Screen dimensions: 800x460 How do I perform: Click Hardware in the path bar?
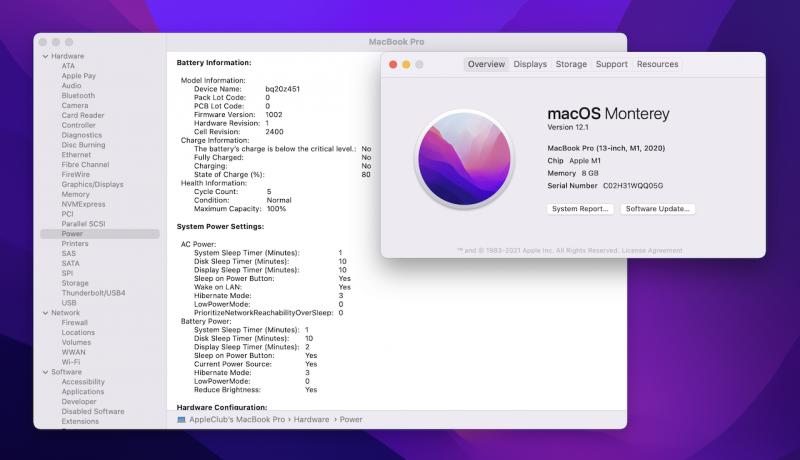pyautogui.click(x=311, y=420)
